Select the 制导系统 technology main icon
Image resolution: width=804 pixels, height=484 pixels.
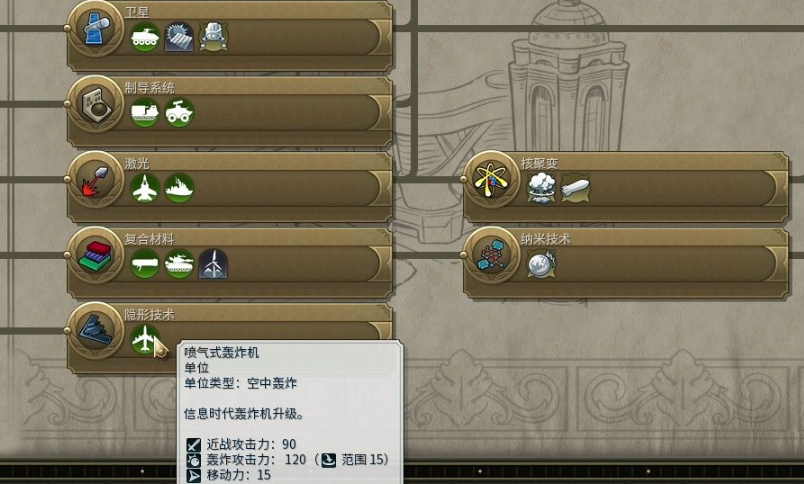(x=96, y=103)
